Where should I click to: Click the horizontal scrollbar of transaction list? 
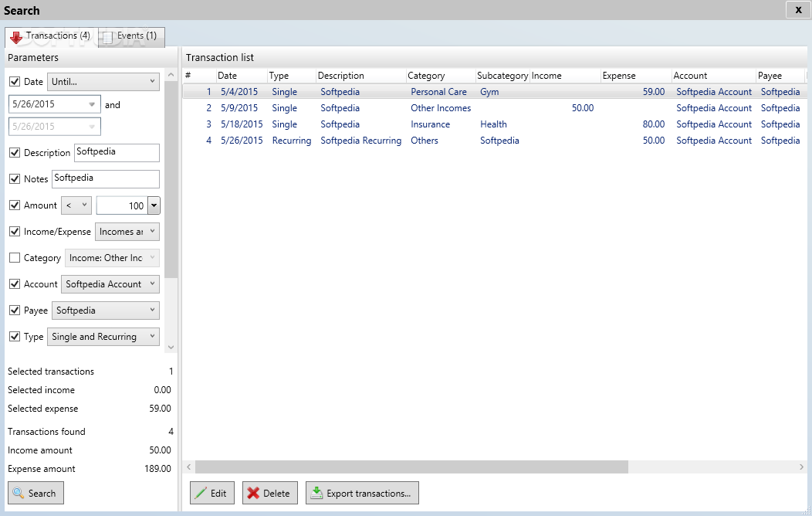pyautogui.click(x=411, y=467)
